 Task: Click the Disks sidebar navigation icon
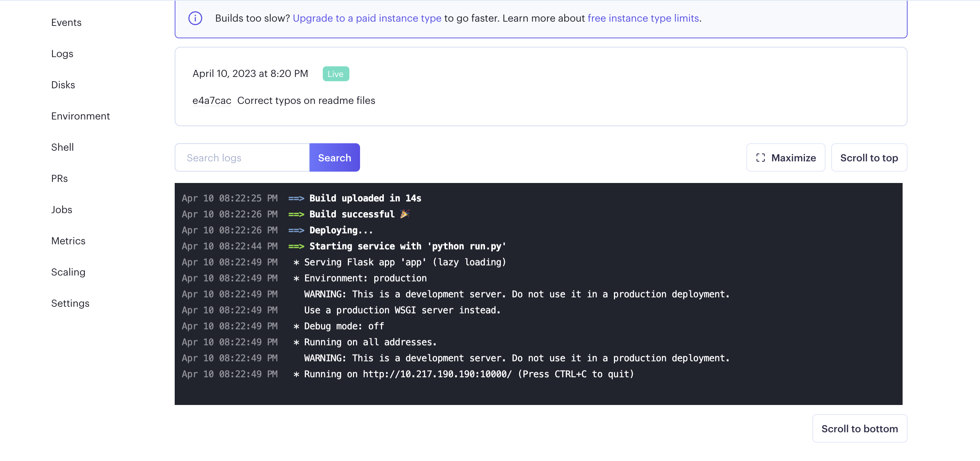point(62,84)
